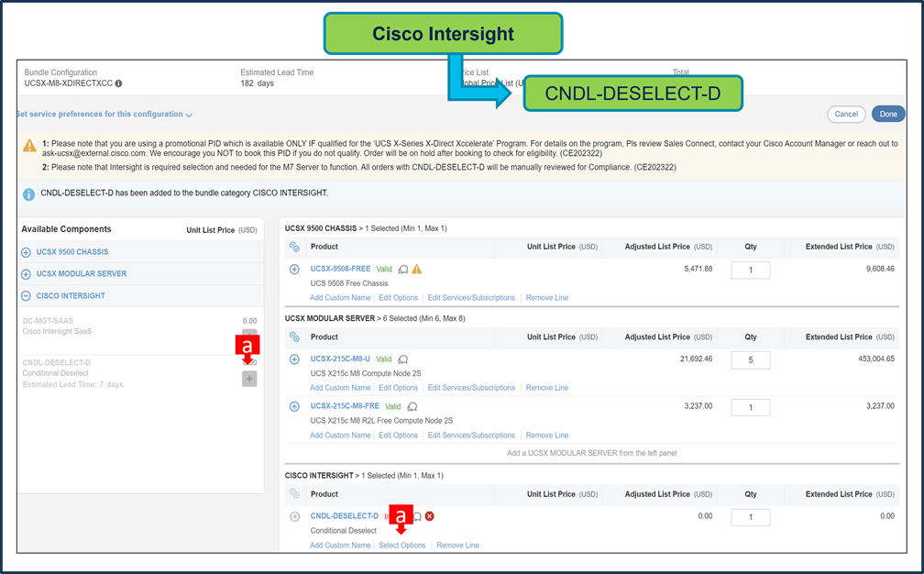Click Select Options under CNDL-DESELECT-D

(401, 546)
